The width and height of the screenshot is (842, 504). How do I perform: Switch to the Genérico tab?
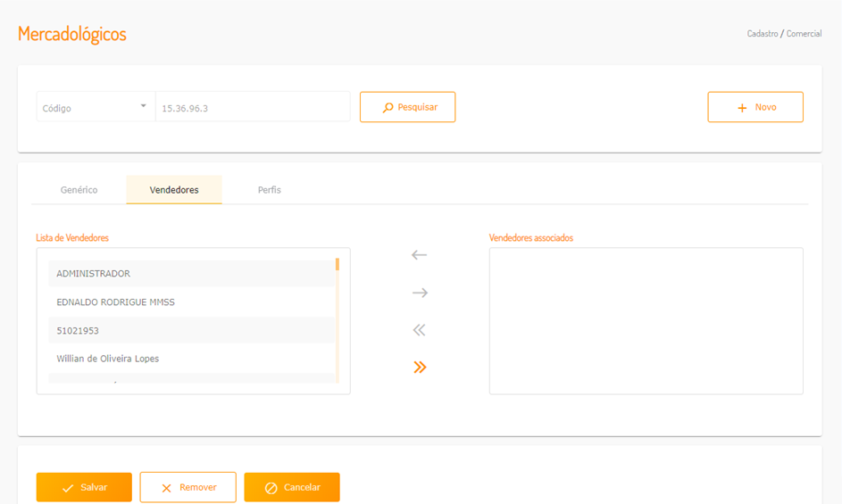pyautogui.click(x=79, y=189)
